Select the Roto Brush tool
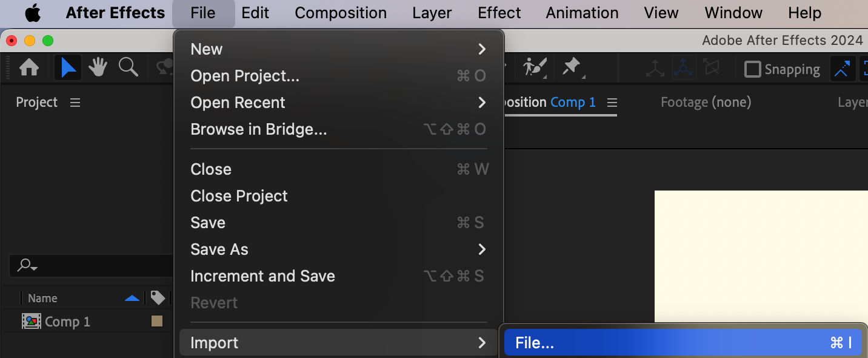The width and height of the screenshot is (868, 358). pyautogui.click(x=535, y=67)
